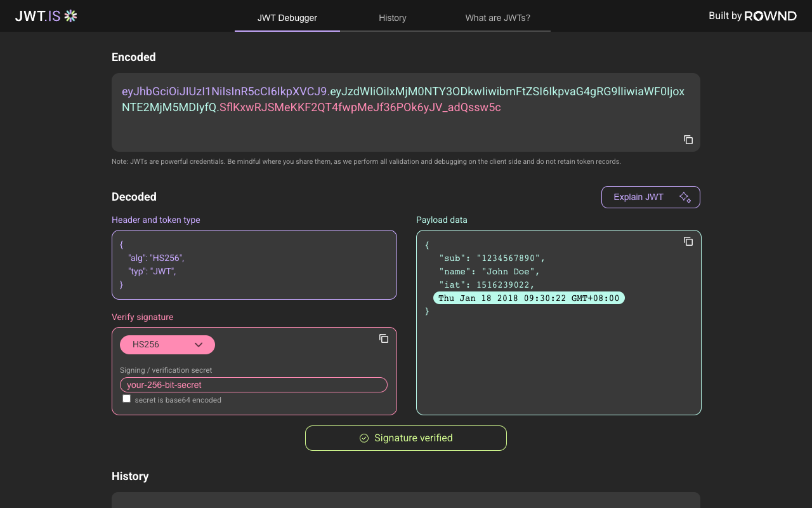The width and height of the screenshot is (812, 508).
Task: Click the "alg": "HS256" header line
Action: tap(156, 258)
